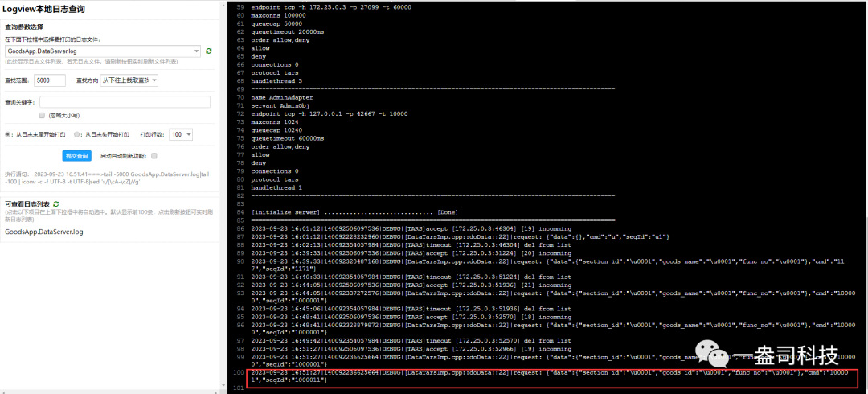
Task: Click the 查找范围 field containing 5000
Action: pos(50,80)
